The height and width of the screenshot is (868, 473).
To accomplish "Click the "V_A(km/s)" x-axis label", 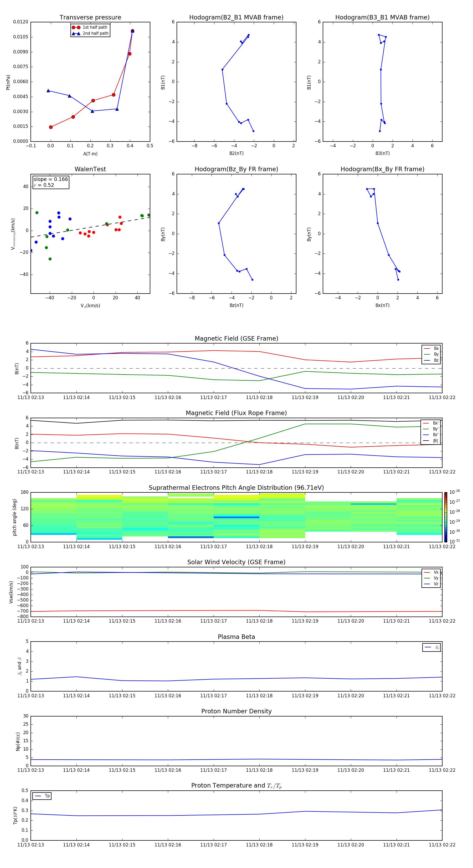I will (90, 306).
